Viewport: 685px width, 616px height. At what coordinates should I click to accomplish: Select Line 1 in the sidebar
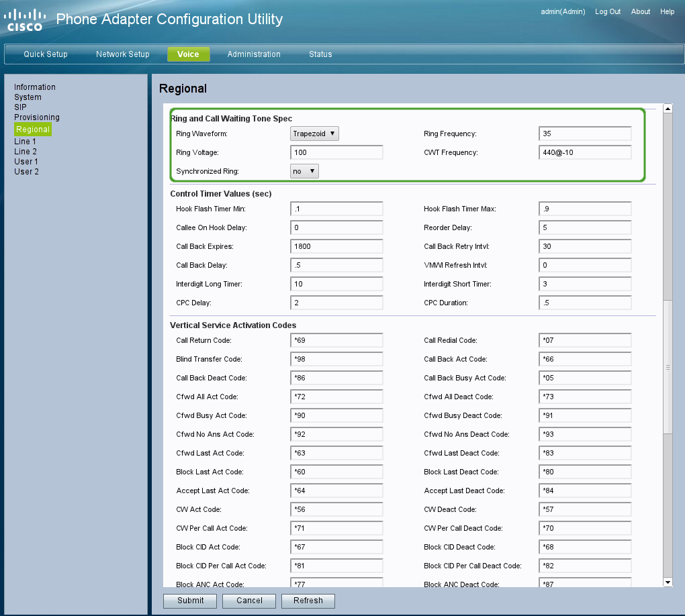coord(26,142)
